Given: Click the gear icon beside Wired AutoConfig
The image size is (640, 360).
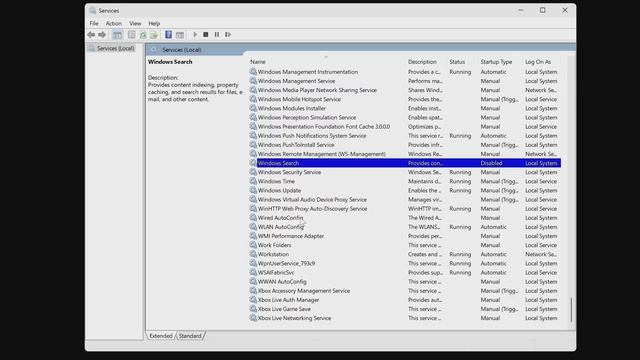Looking at the screenshot, I should 253,218.
